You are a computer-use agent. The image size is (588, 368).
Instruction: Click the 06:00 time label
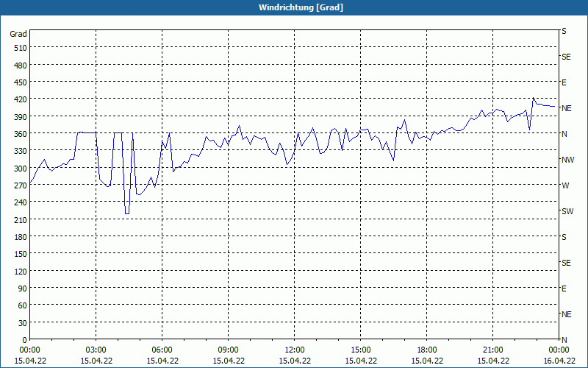click(162, 350)
